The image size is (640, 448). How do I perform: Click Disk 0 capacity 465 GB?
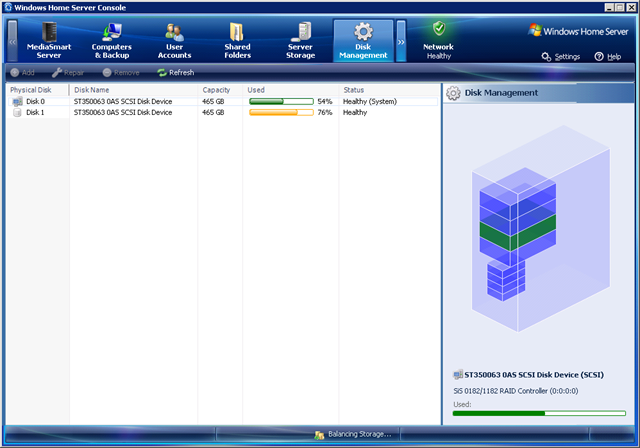click(x=213, y=101)
